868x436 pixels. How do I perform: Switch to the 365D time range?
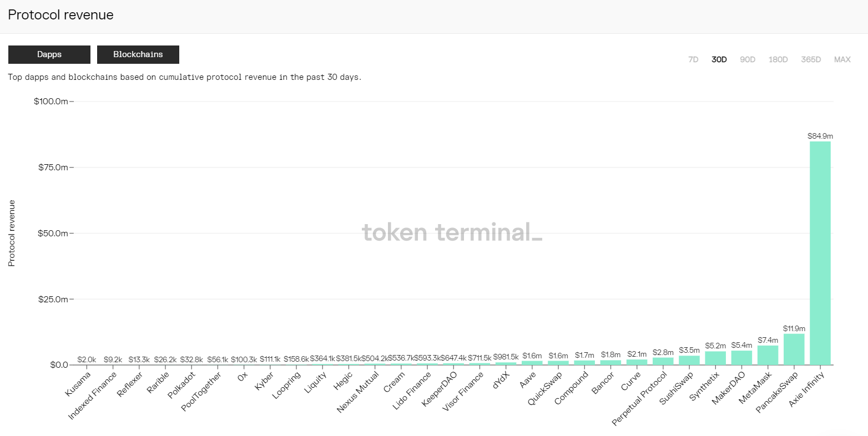[811, 59]
